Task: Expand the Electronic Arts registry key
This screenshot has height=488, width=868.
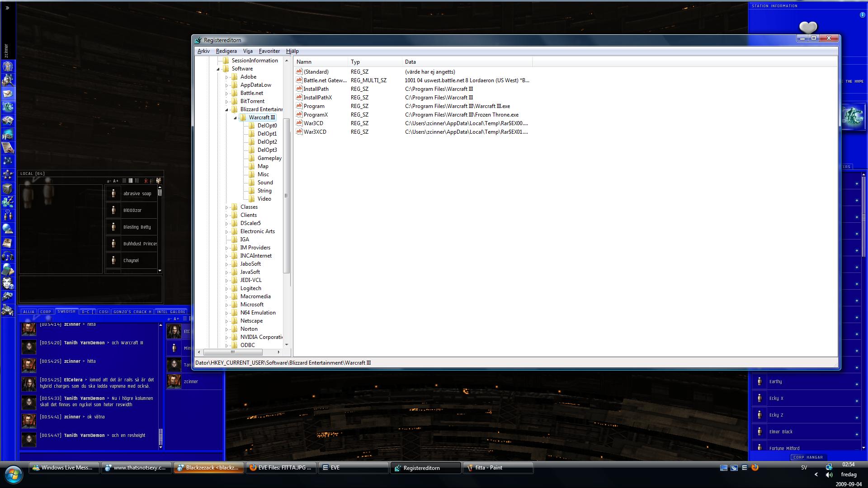Action: (x=227, y=232)
